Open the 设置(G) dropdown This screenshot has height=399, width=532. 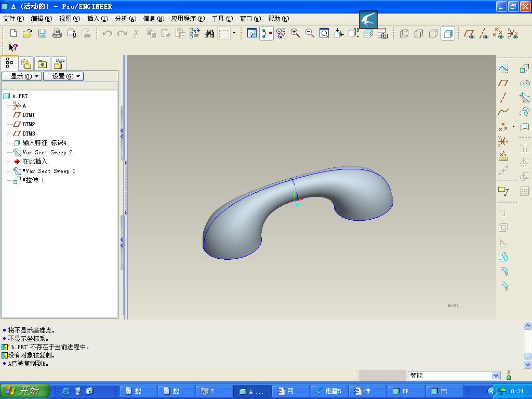pos(63,76)
